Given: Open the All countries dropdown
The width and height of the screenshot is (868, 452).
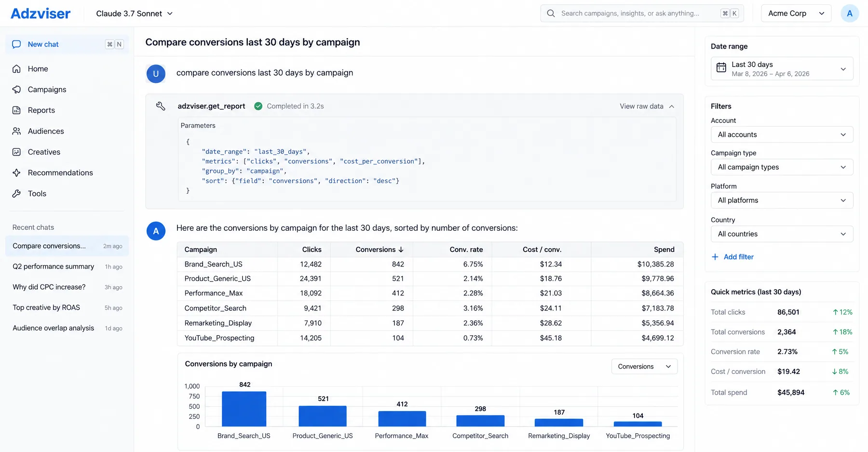Looking at the screenshot, I should coord(782,234).
